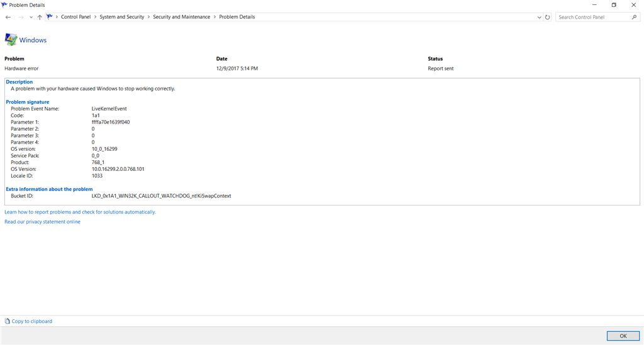Expand chevron after Control Panel breadcrumb

coord(96,17)
